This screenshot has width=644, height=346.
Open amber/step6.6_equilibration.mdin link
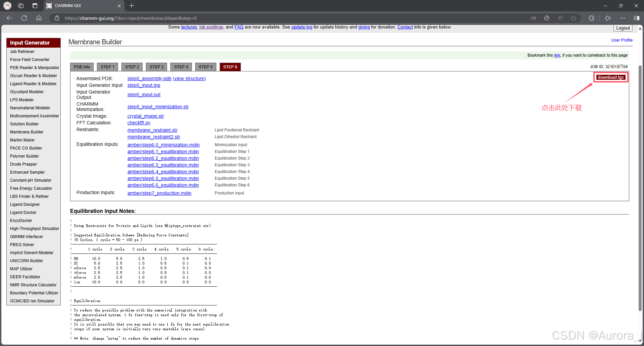click(163, 185)
